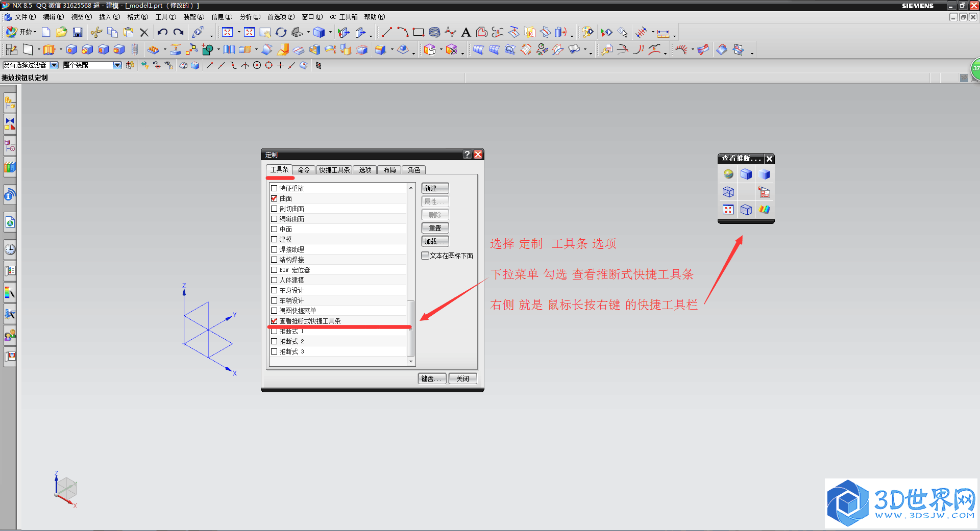Click scroll-up arrow of toolbar list
The image size is (980, 531).
point(411,188)
